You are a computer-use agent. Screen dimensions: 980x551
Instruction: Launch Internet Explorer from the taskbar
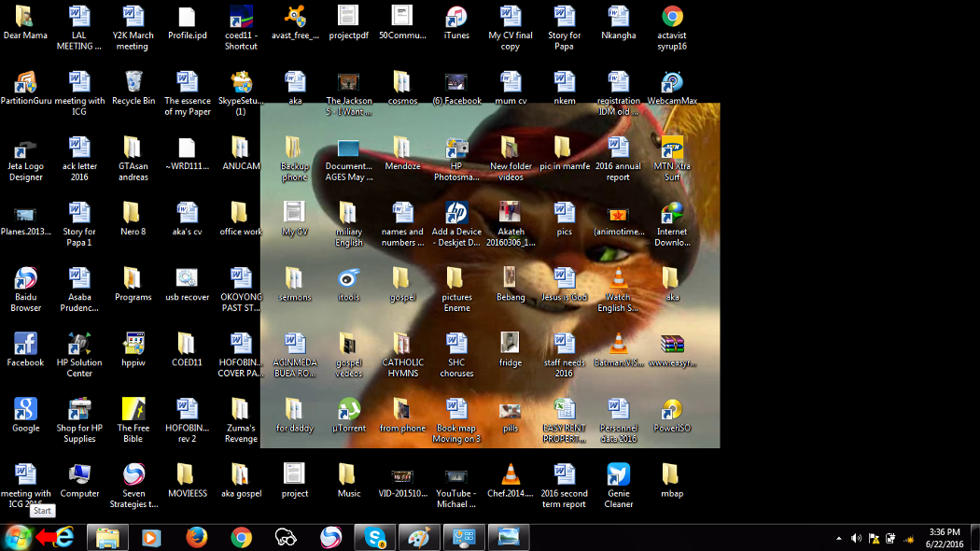coord(65,537)
